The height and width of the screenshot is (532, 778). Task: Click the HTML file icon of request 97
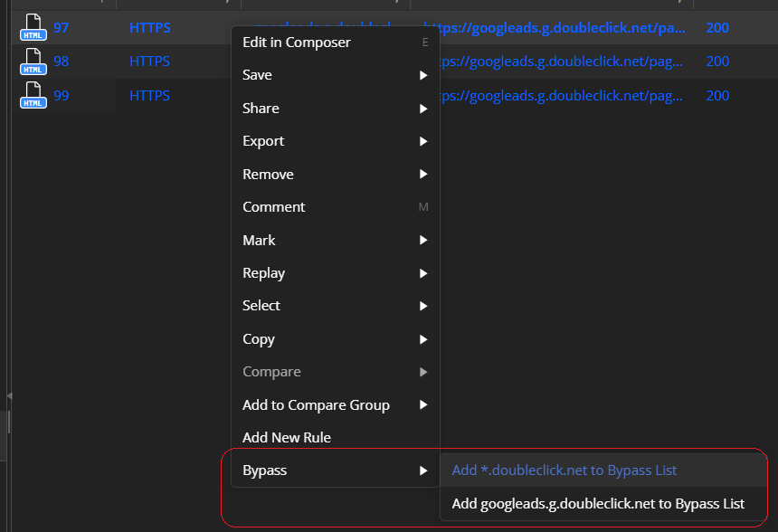[x=33, y=27]
